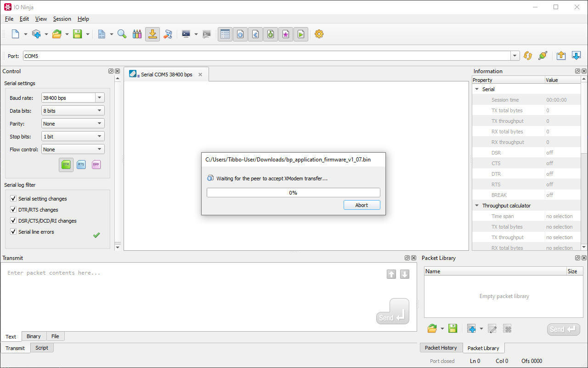Click the hex binary view toolbar icon
Screen dimensions: 588x368
pyautogui.click(x=102, y=34)
